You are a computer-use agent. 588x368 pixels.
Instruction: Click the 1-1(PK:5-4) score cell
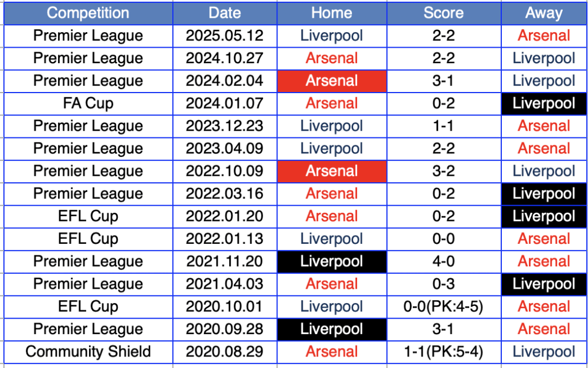444,352
